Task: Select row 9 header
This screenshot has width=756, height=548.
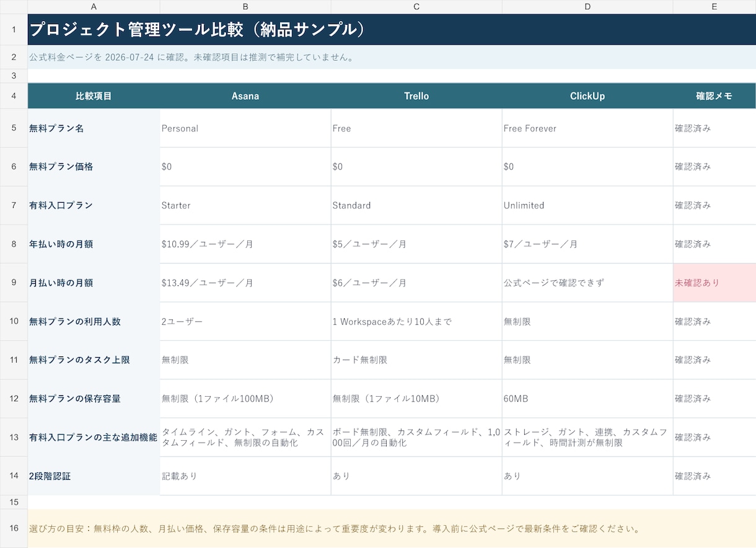Action: point(14,283)
